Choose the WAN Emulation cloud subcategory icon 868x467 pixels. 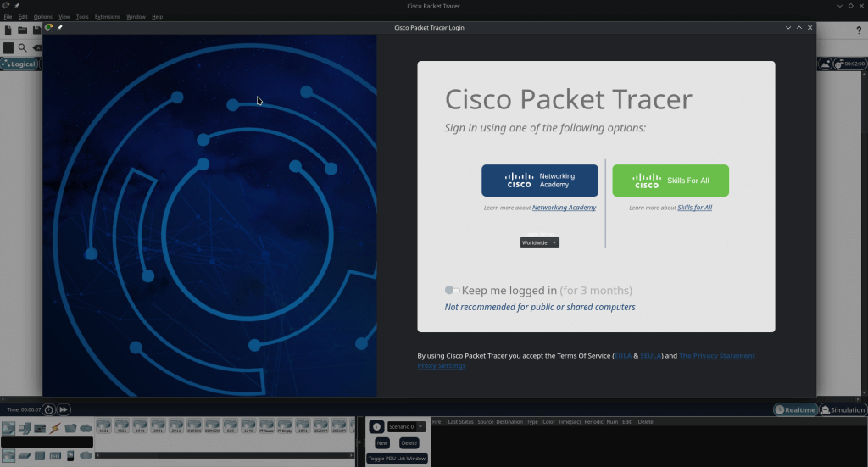[x=86, y=455]
